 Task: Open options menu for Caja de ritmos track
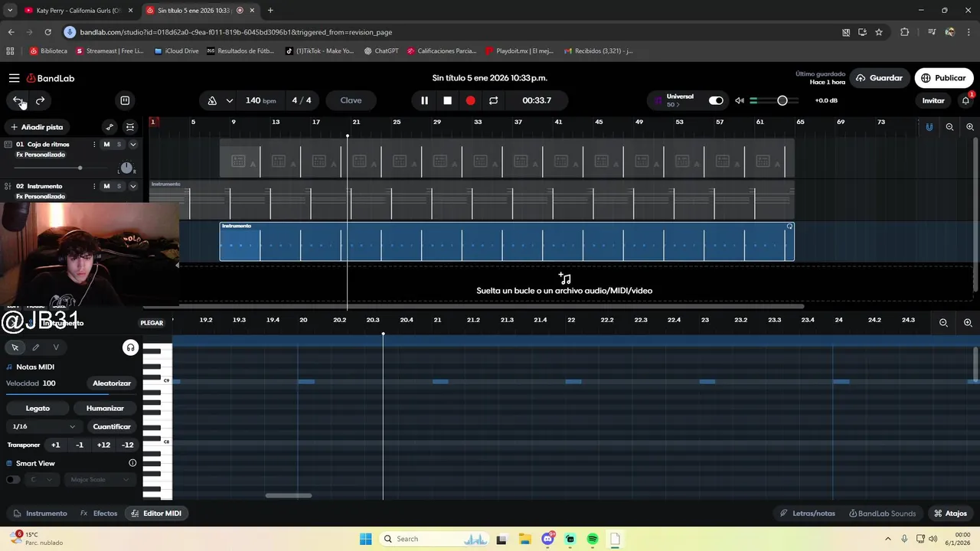(x=94, y=145)
